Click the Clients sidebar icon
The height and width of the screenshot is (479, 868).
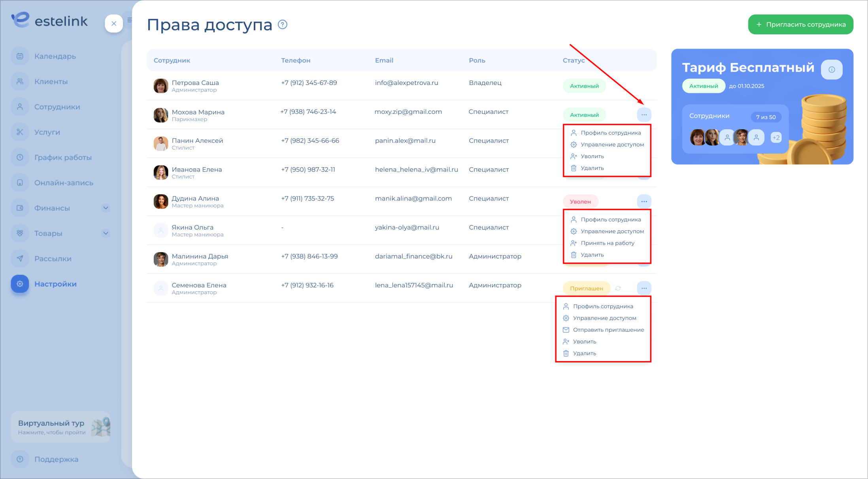pyautogui.click(x=20, y=81)
